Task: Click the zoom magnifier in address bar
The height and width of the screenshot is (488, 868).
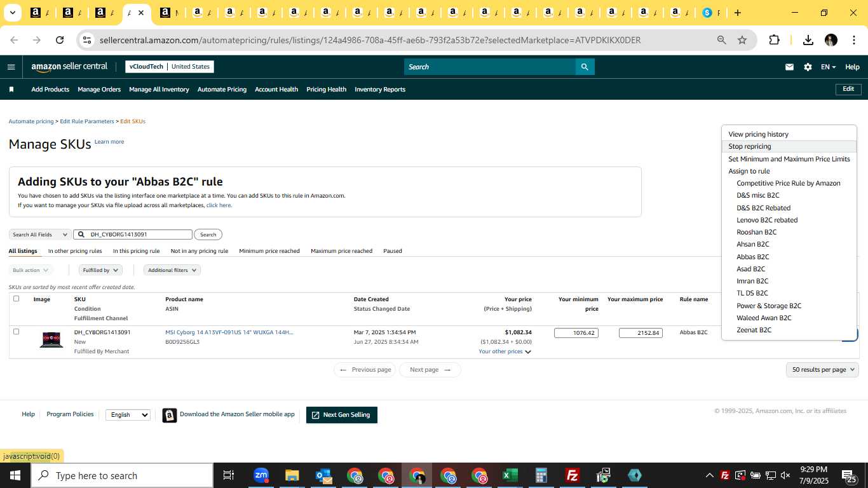Action: pyautogui.click(x=721, y=40)
